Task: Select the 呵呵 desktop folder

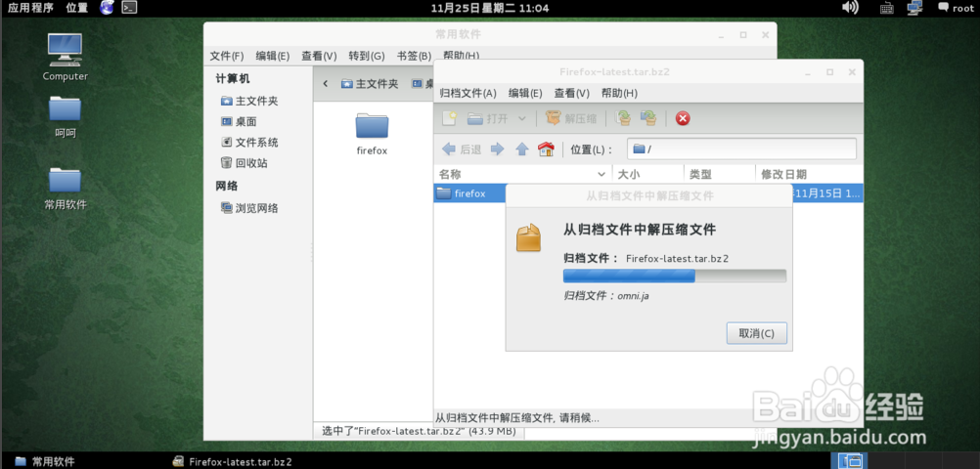Action: (x=65, y=117)
